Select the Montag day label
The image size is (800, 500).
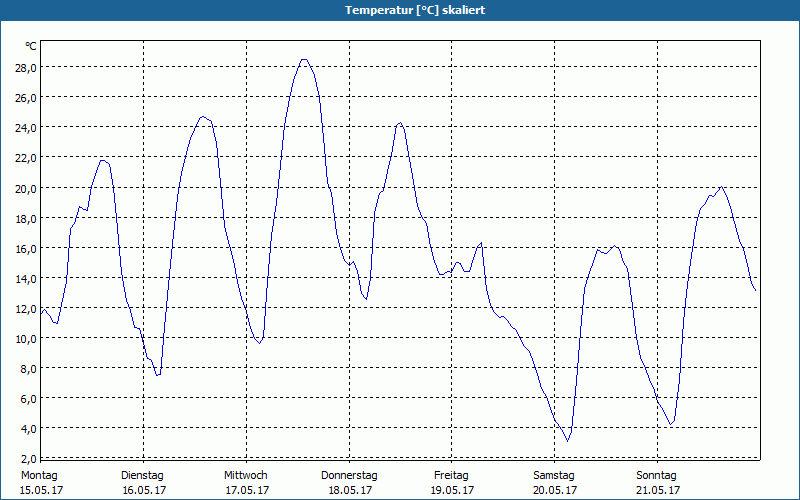tap(39, 476)
